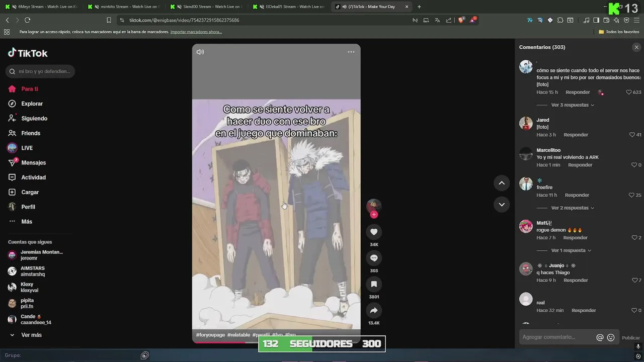The width and height of the screenshot is (644, 362).
Task: Open the Más options menu
Action: 21,222
